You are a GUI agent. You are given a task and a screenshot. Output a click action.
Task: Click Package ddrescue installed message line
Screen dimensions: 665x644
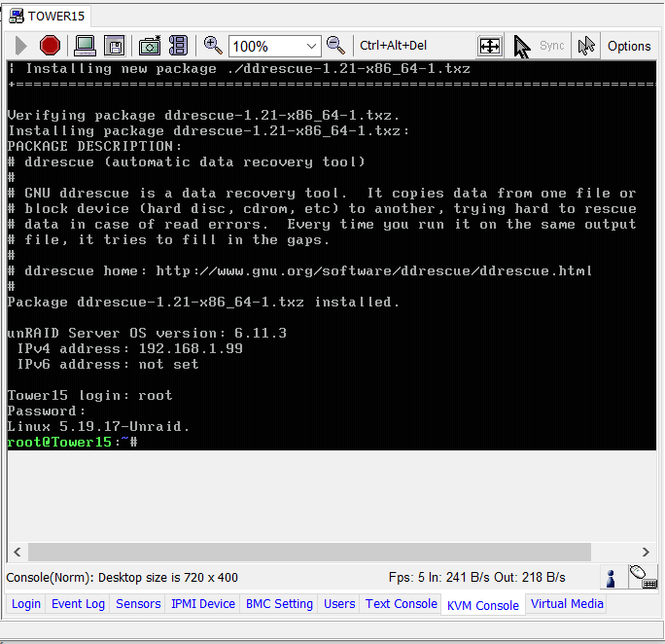coord(203,303)
